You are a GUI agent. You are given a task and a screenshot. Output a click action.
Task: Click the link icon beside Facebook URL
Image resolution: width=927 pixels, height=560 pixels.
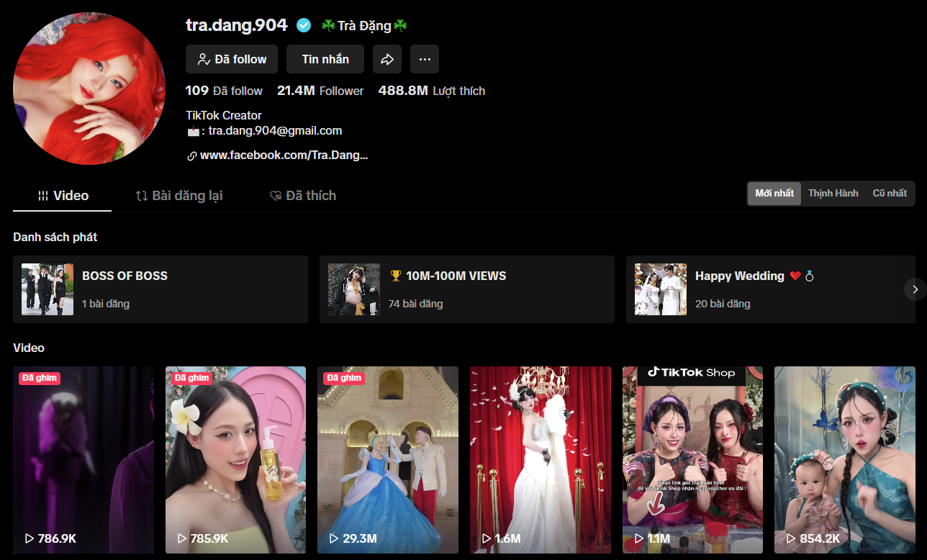[x=191, y=155]
